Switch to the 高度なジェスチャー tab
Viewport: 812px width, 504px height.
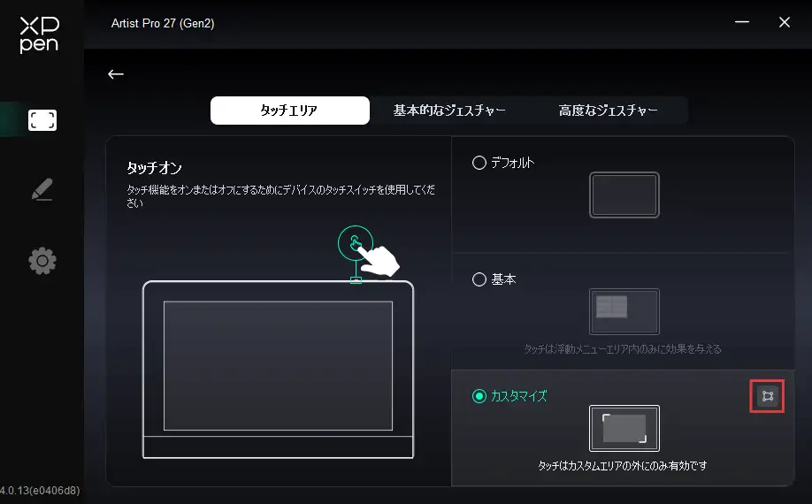pos(608,111)
